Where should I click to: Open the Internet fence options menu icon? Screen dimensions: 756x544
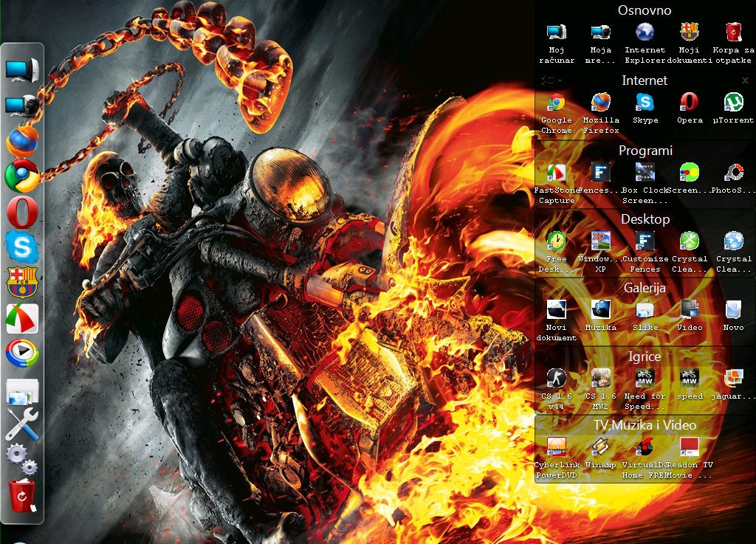(x=551, y=80)
